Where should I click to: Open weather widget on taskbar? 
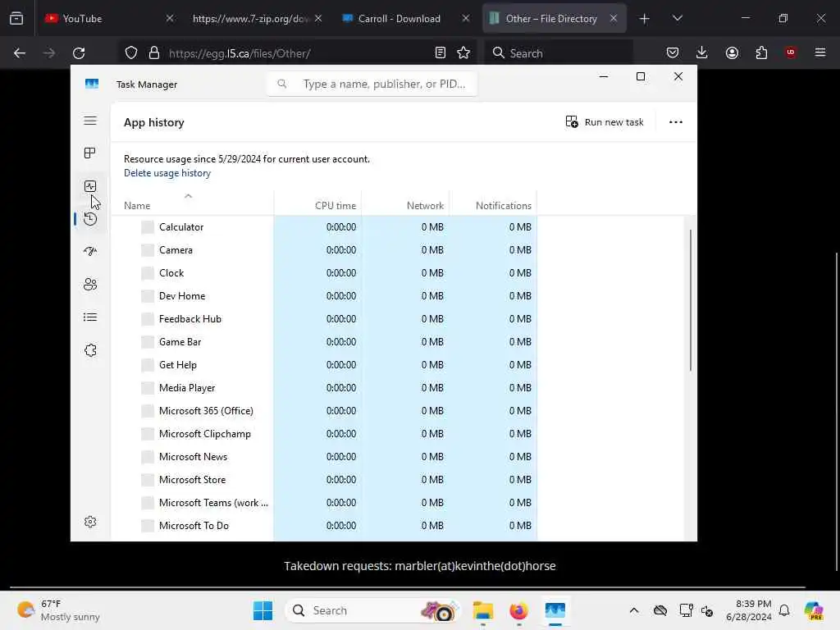(58, 610)
